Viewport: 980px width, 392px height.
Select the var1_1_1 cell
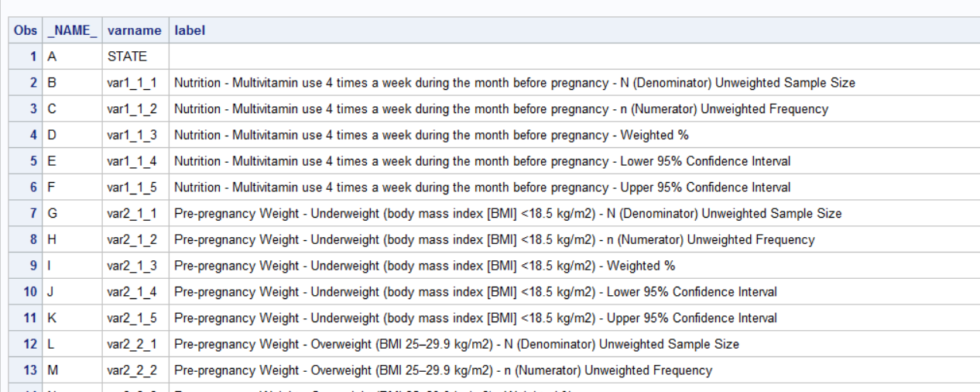[132, 83]
